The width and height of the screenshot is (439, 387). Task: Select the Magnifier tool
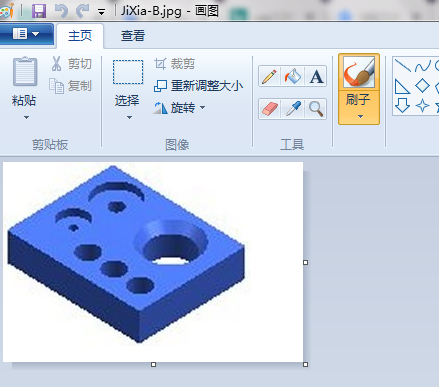316,109
